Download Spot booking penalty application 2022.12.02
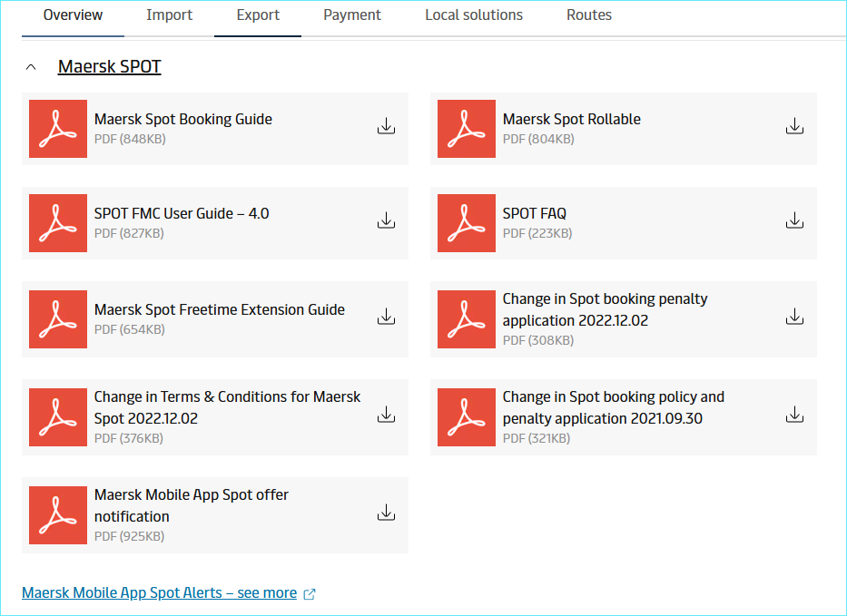Image resolution: width=847 pixels, height=616 pixels. coord(794,317)
